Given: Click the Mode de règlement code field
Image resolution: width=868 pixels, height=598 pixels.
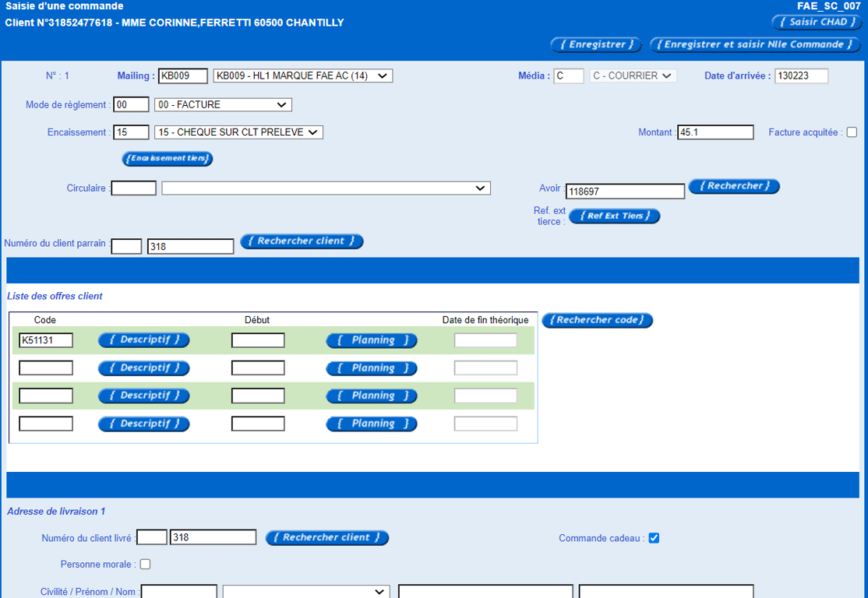Looking at the screenshot, I should pyautogui.click(x=131, y=104).
